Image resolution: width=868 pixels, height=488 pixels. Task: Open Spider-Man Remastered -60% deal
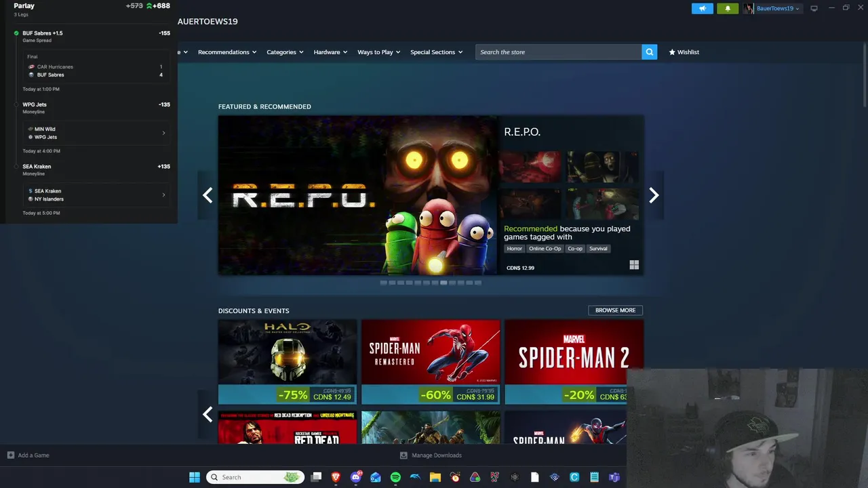point(431,362)
